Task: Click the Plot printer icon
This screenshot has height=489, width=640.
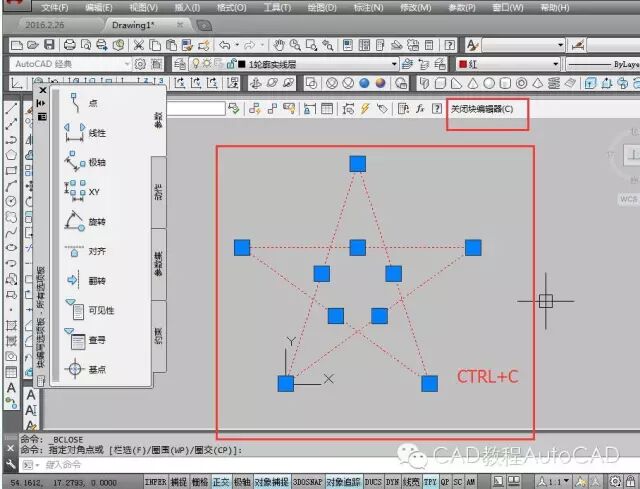Action: tap(69, 45)
